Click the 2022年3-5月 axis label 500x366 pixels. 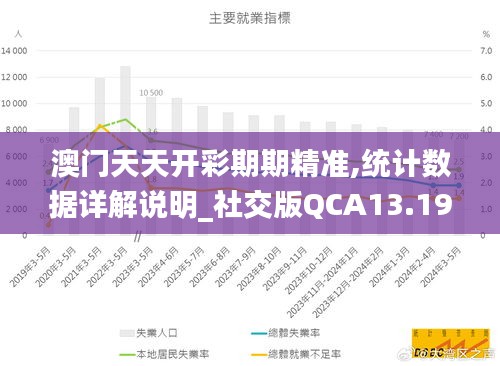point(107,267)
